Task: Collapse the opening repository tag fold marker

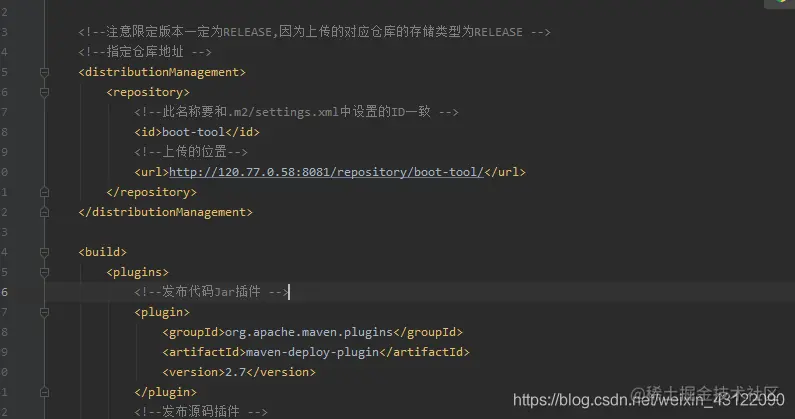Action: 45,92
